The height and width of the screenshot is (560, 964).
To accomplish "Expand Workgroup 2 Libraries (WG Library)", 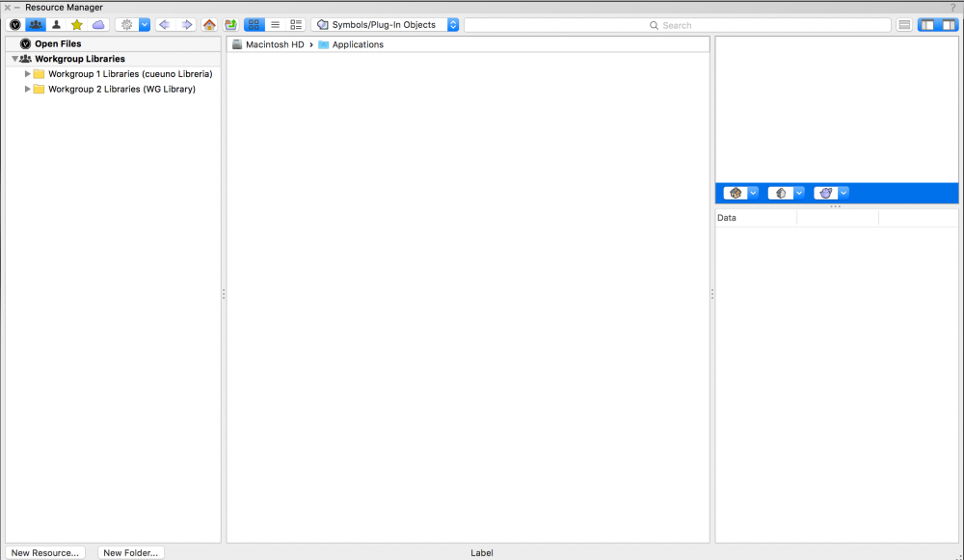I will click(28, 90).
